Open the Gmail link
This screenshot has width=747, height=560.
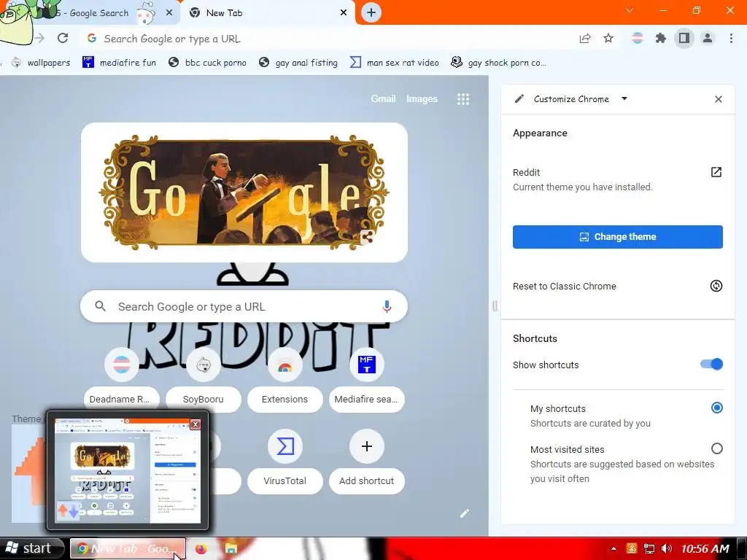383,98
